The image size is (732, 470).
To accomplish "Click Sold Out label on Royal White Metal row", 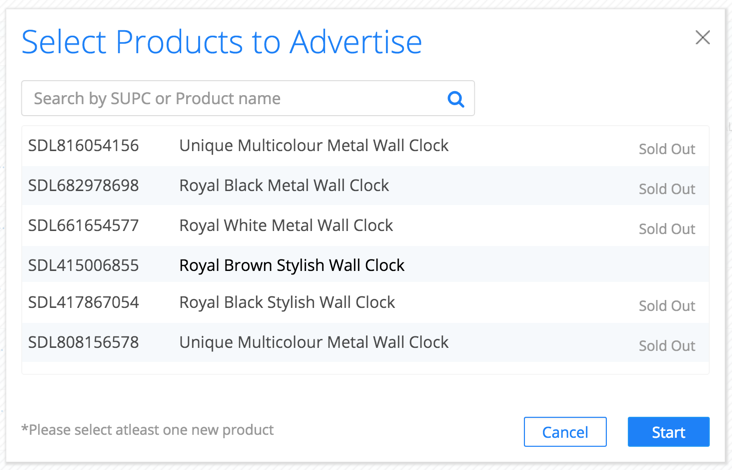I will (667, 229).
